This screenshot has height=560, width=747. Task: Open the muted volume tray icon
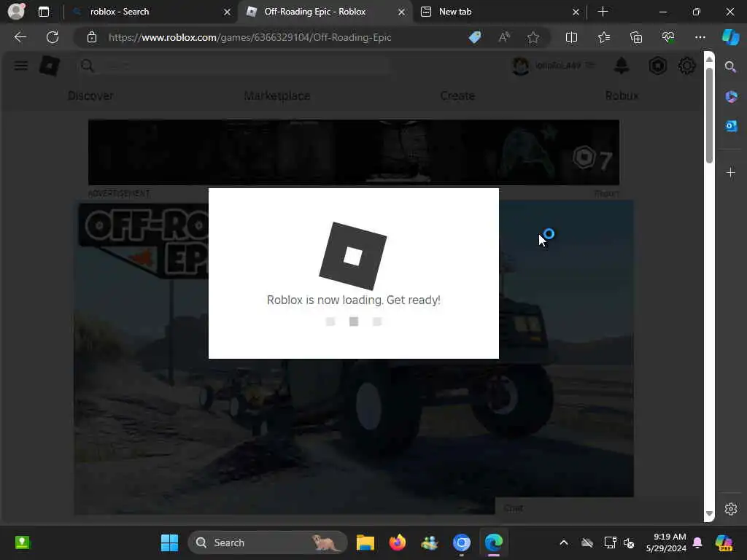pos(630,542)
